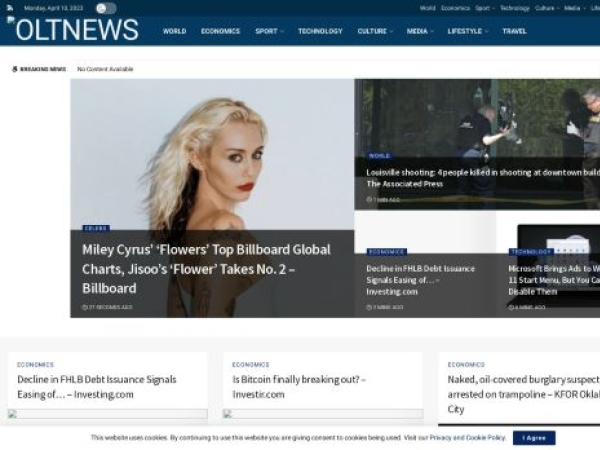
Task: Click the Economics tag on featured FHLB card
Action: [386, 252]
